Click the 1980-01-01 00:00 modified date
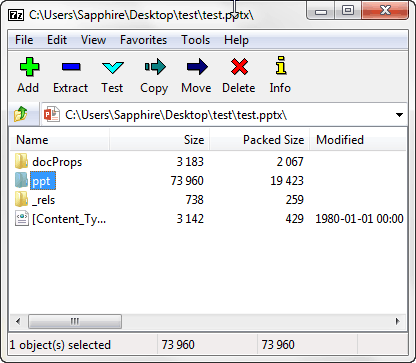Screen dimensions: 416x363 click(359, 219)
